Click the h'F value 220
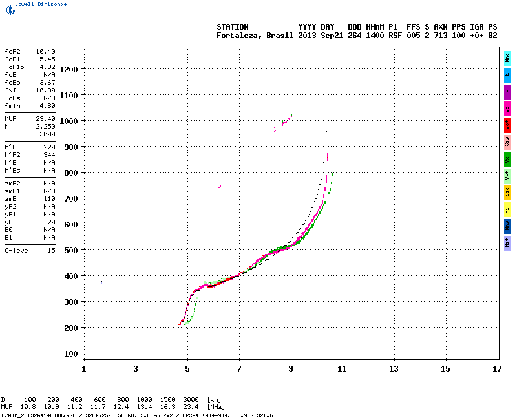 (50, 147)
